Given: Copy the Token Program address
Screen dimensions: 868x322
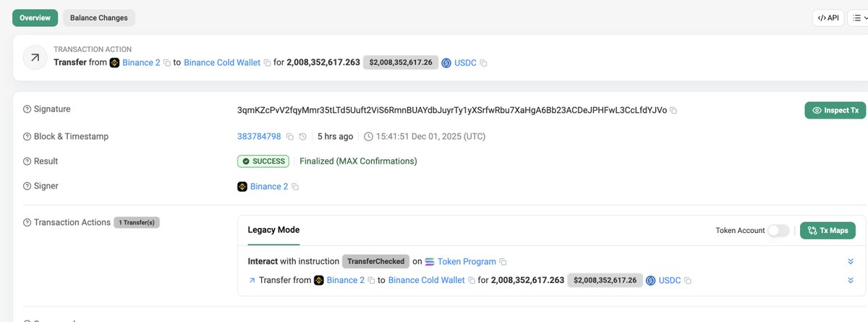Looking at the screenshot, I should (503, 261).
